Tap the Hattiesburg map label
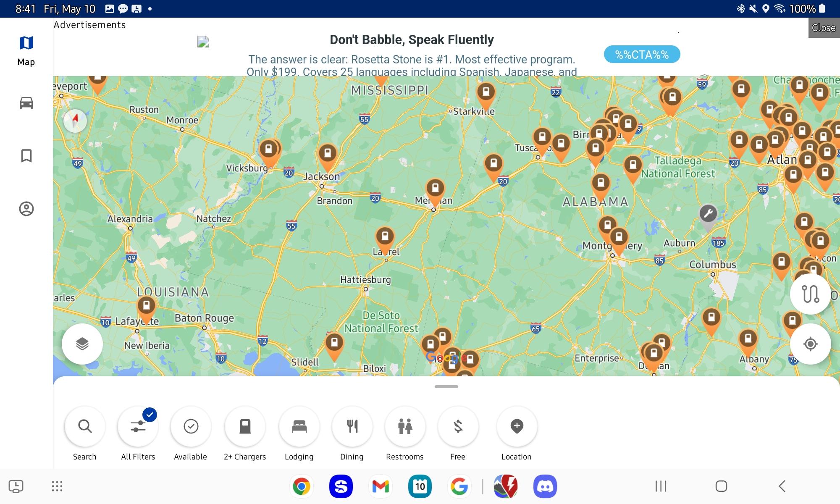 [365, 280]
